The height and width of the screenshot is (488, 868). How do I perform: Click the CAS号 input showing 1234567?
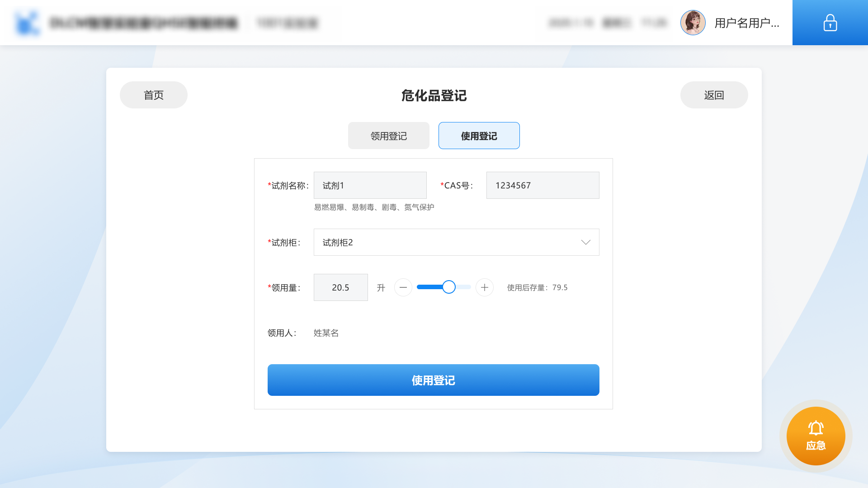pos(542,185)
